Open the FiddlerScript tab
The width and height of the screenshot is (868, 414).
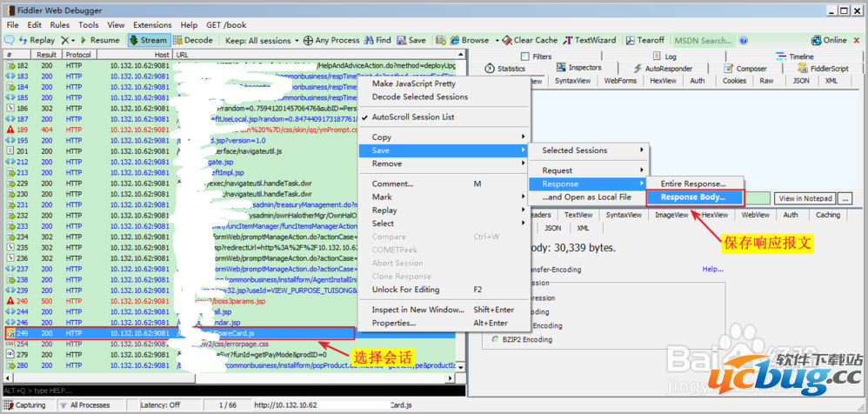click(823, 68)
